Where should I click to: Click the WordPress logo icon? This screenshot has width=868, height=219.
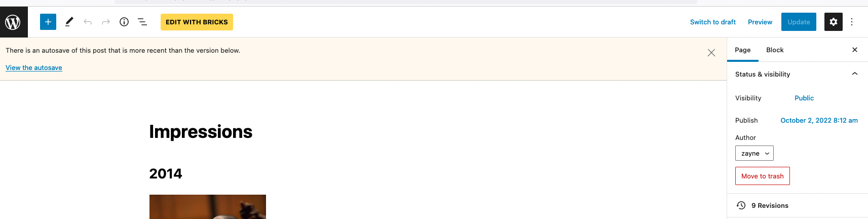tap(13, 22)
